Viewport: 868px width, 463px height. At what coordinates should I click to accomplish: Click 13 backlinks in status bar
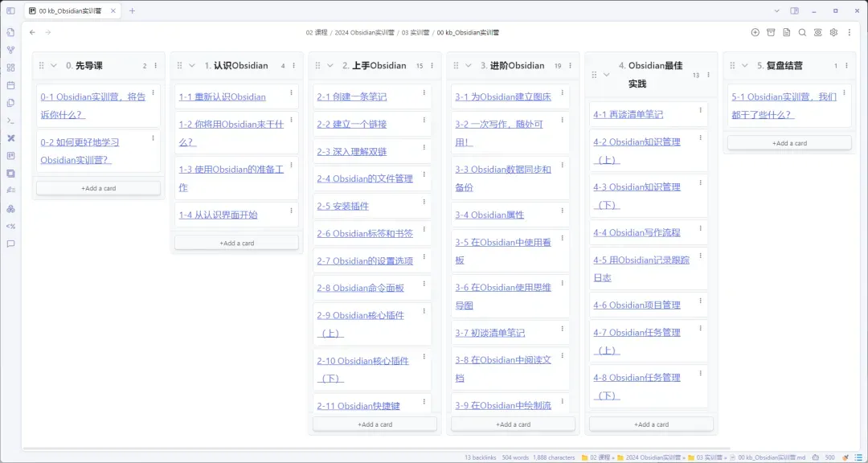(x=481, y=457)
